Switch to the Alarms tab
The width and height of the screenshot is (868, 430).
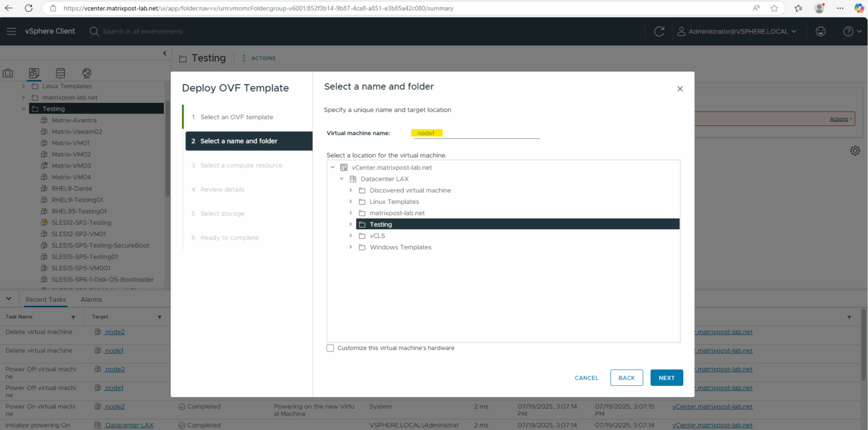coord(90,299)
